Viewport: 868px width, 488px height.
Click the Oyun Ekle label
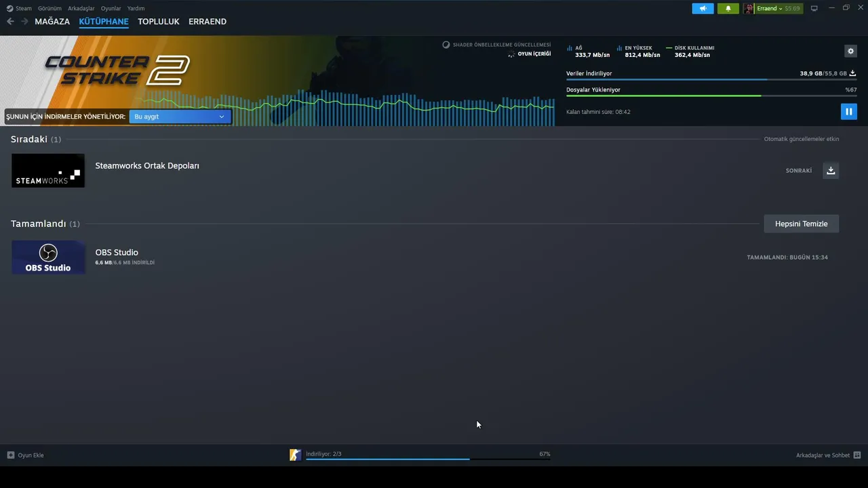point(31,455)
